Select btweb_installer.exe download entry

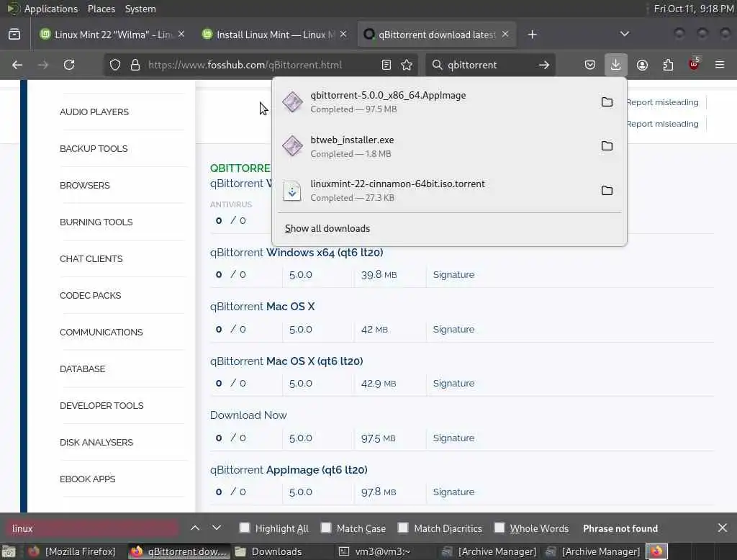point(449,146)
